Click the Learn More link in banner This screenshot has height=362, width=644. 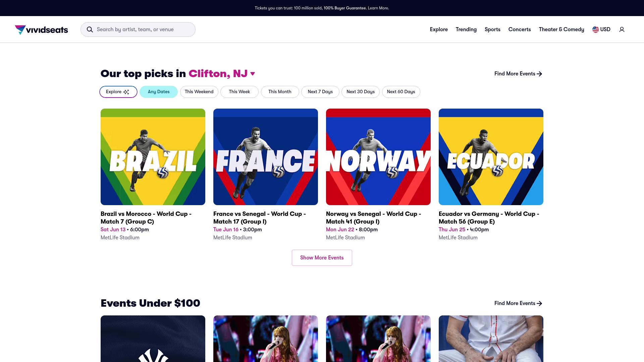coord(378,8)
